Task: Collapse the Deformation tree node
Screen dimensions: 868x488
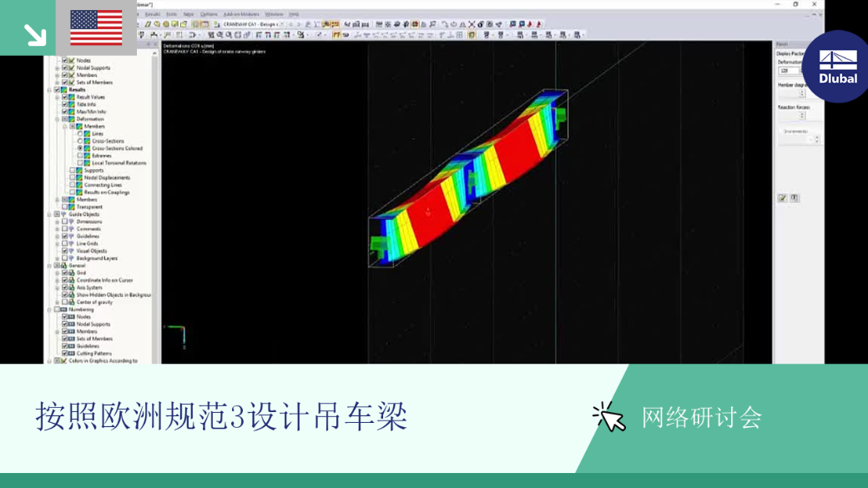Action: click(x=57, y=119)
